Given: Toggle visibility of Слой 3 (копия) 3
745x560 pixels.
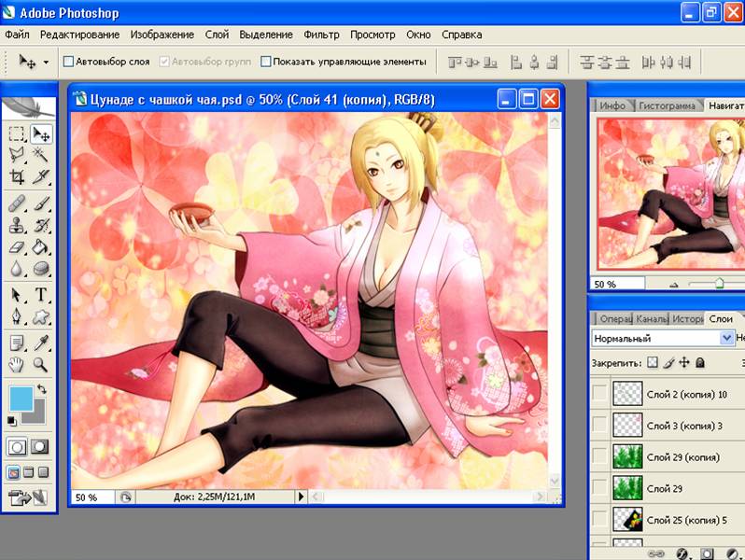Looking at the screenshot, I should [600, 425].
